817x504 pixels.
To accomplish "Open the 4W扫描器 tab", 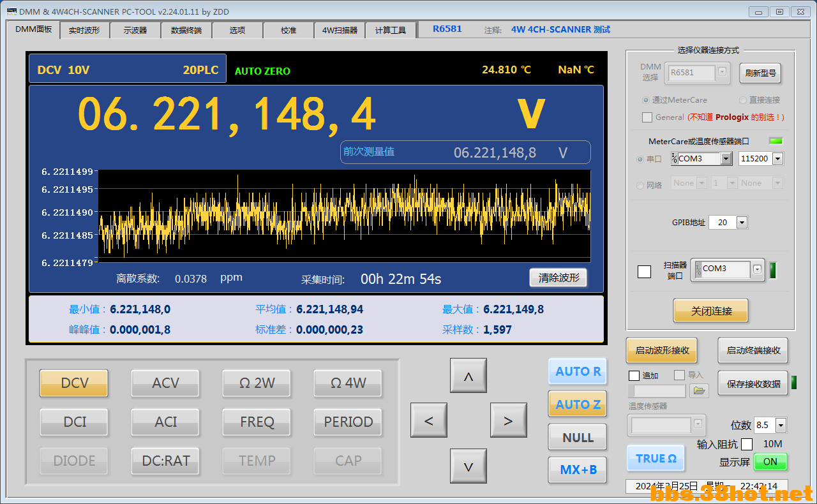I will [340, 30].
